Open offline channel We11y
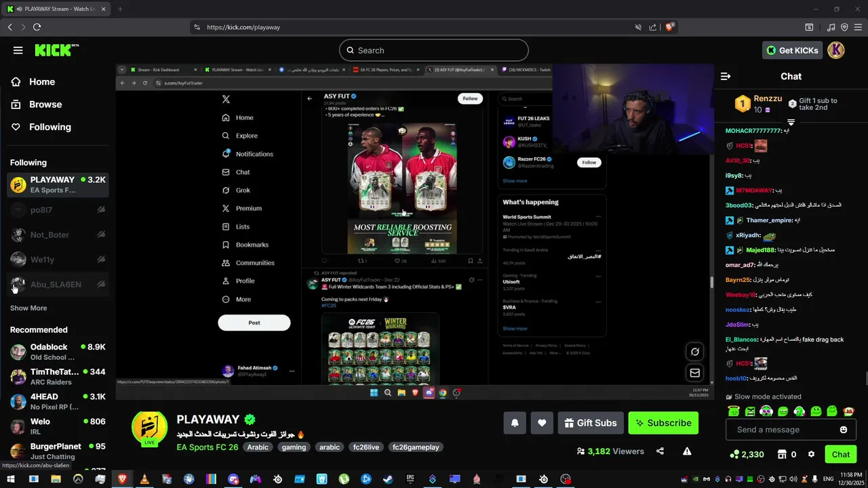This screenshot has width=868, height=488. 58,260
